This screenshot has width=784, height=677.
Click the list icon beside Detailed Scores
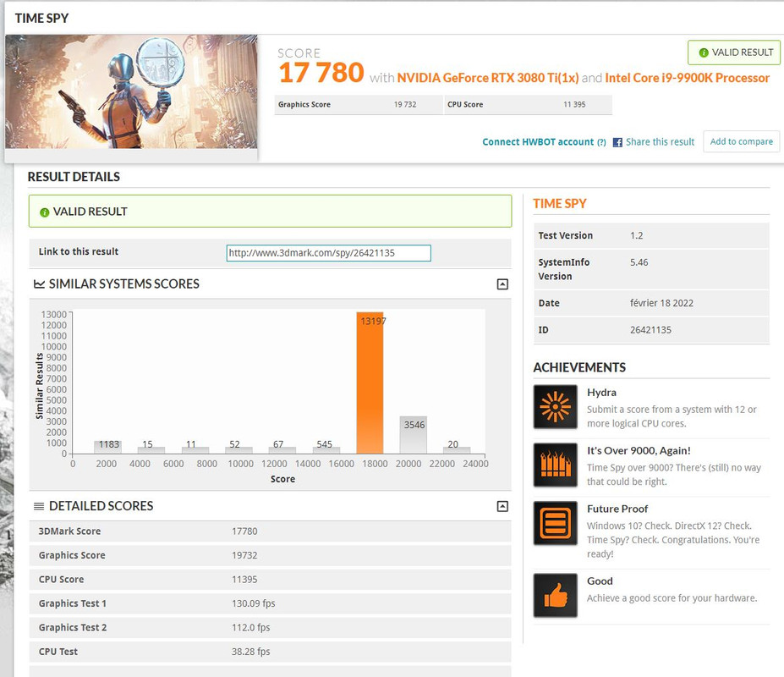pos(39,506)
